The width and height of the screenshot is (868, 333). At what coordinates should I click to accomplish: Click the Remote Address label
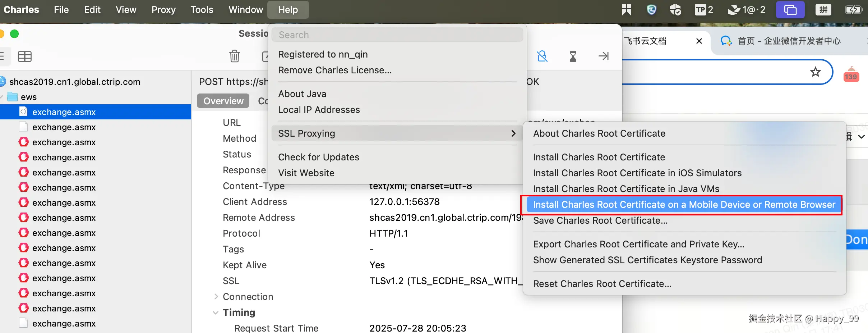point(259,218)
